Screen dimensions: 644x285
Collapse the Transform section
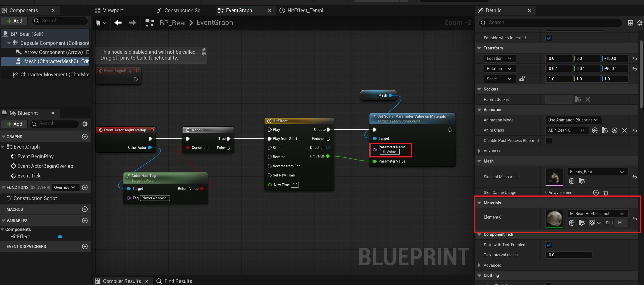[479, 48]
